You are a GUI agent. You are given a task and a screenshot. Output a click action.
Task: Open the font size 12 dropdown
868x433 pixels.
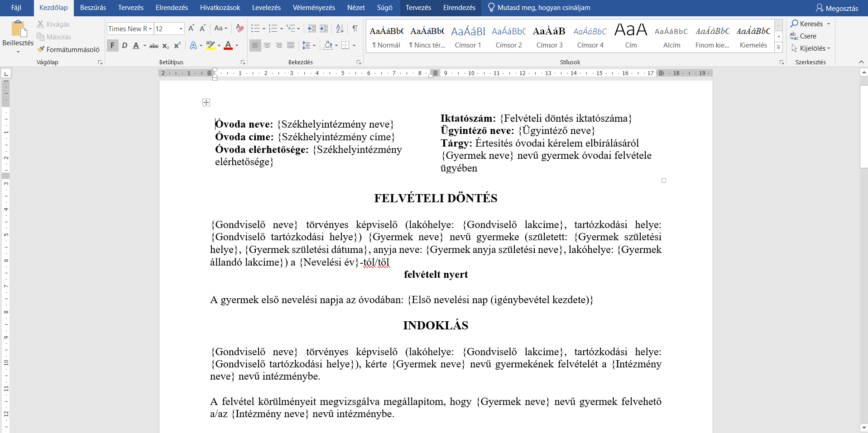(x=181, y=29)
